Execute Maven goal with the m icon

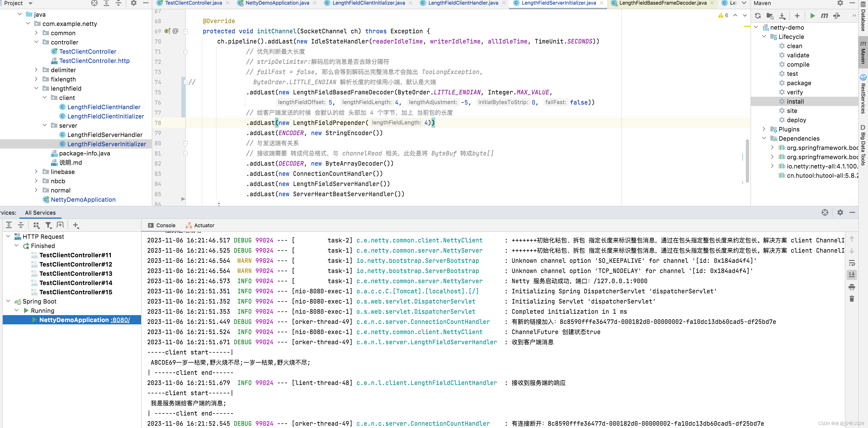(x=824, y=16)
